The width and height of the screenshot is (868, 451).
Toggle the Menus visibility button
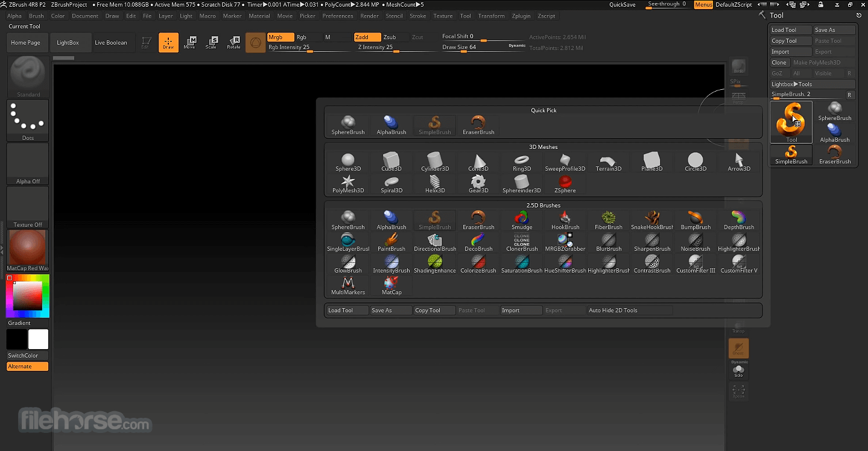(x=703, y=5)
